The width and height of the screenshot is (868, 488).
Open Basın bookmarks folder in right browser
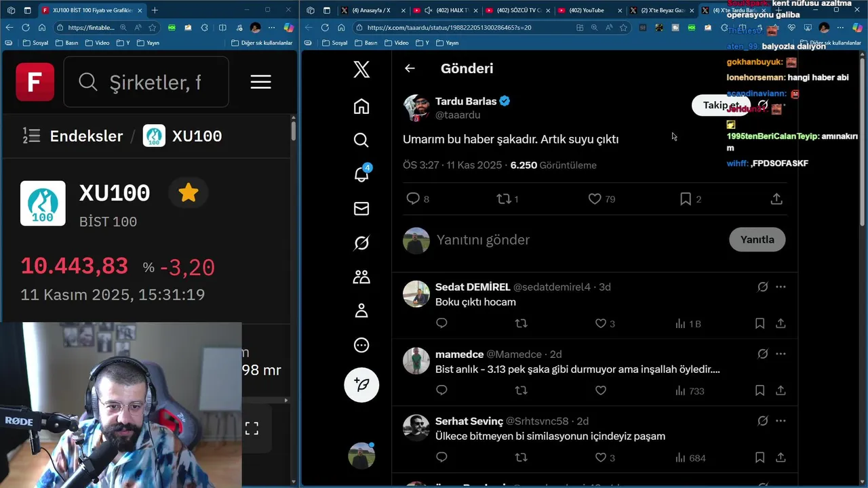365,43
